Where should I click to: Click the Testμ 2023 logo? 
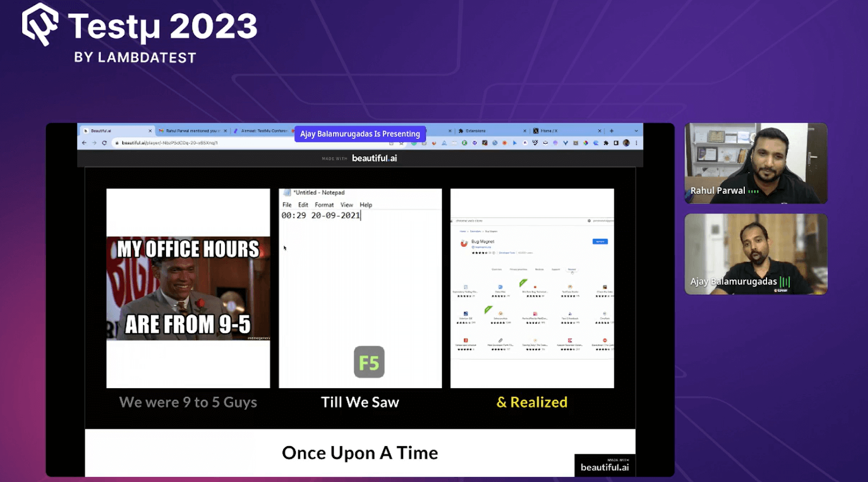[139, 26]
